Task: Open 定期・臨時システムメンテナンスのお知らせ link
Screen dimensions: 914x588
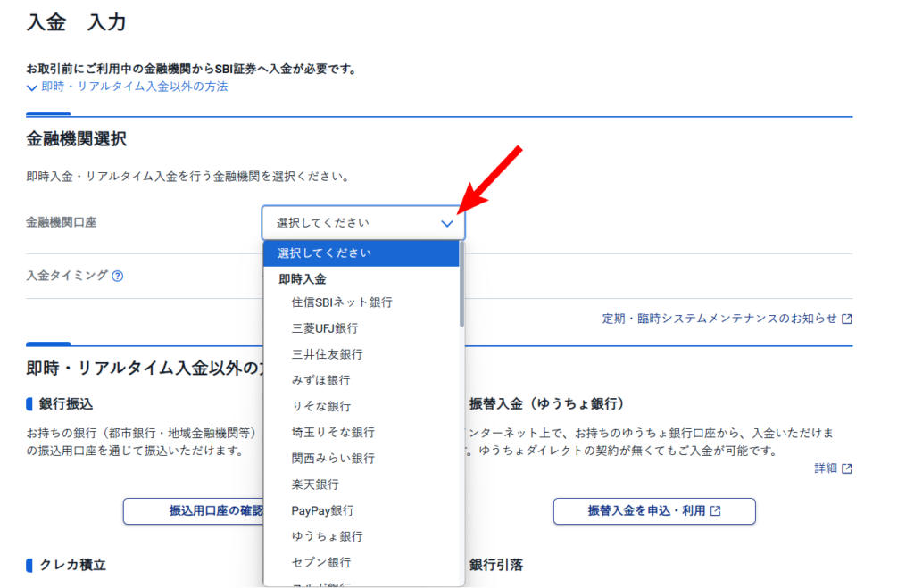Action: 727,319
